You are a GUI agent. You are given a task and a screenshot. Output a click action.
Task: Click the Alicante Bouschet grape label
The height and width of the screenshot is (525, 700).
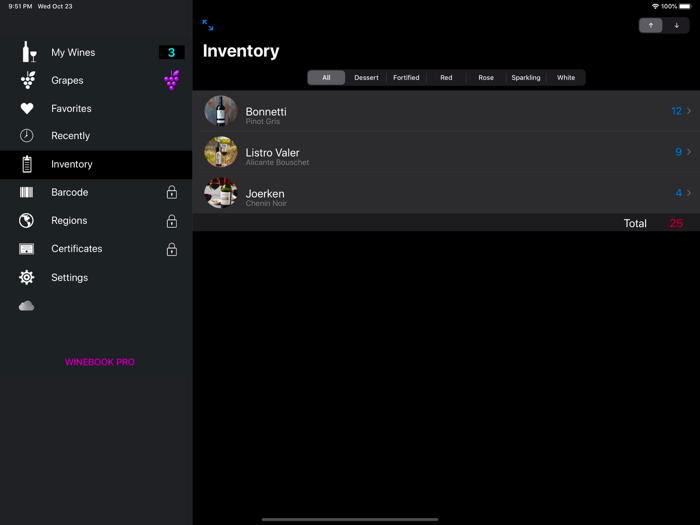(277, 162)
